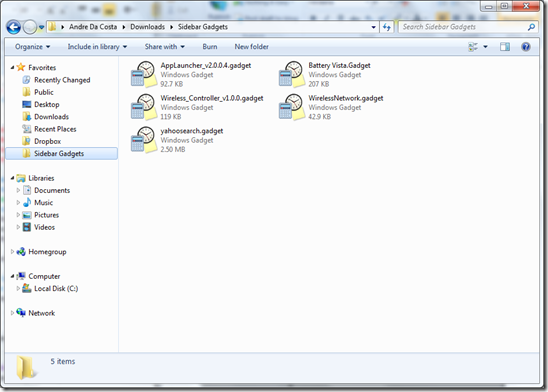Select 'Andre Da Costa' in the breadcrumb path
548x392 pixels.
point(93,27)
